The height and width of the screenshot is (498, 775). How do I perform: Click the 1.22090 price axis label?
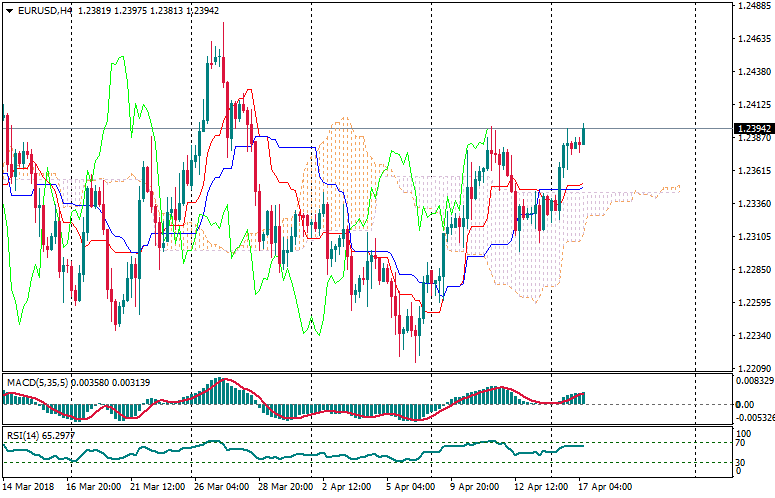point(752,369)
